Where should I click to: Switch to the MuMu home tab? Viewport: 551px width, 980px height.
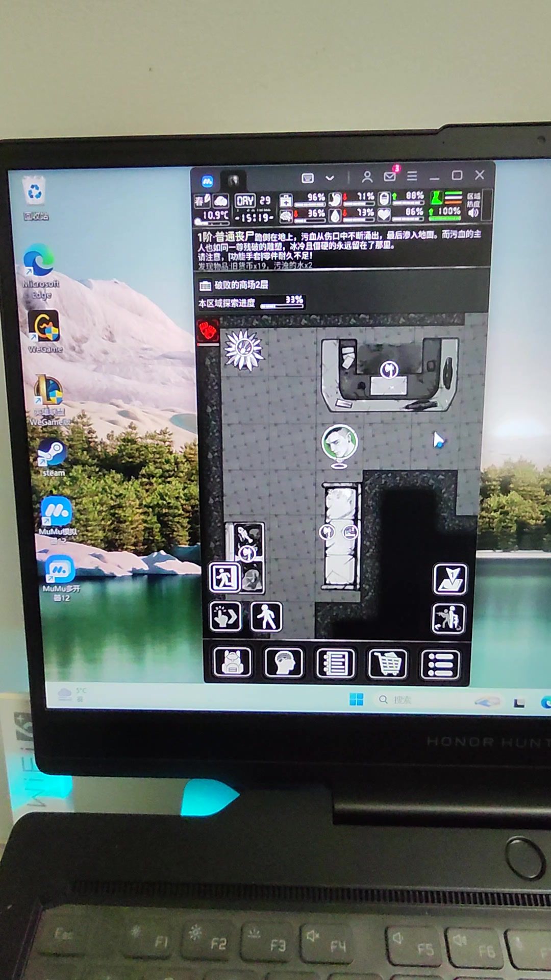tap(207, 181)
